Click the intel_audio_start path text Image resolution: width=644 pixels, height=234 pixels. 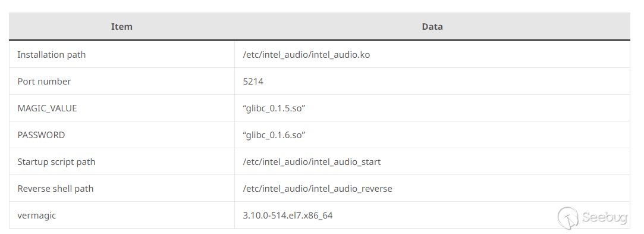pyautogui.click(x=312, y=162)
